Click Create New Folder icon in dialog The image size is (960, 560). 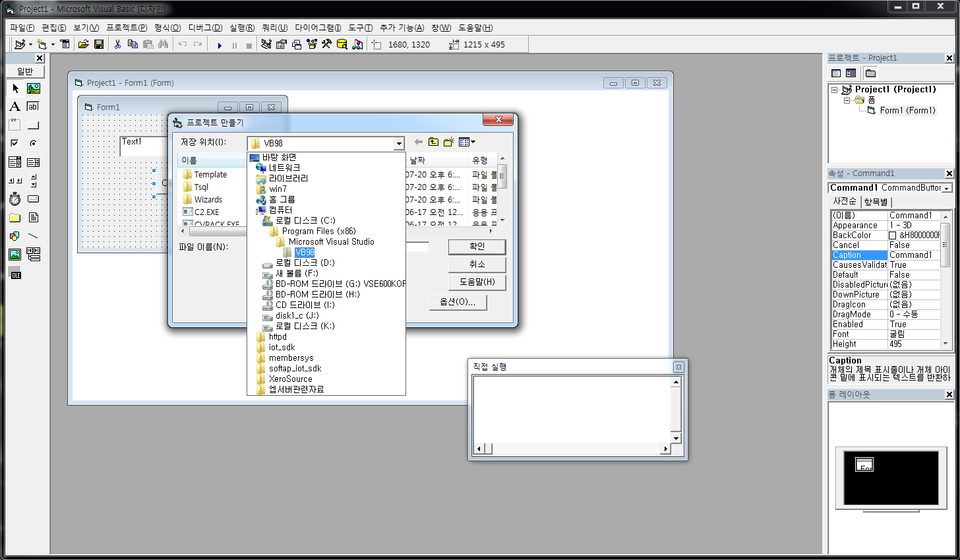[x=449, y=142]
